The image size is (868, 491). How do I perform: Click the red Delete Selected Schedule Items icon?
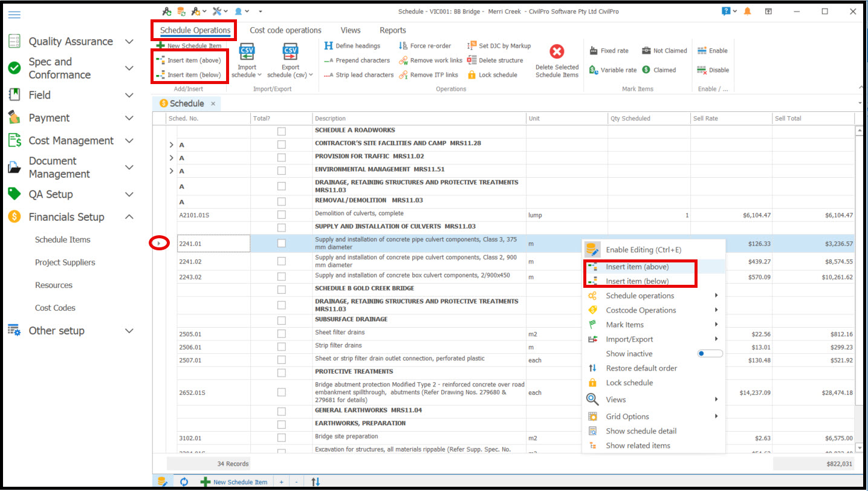coord(557,52)
